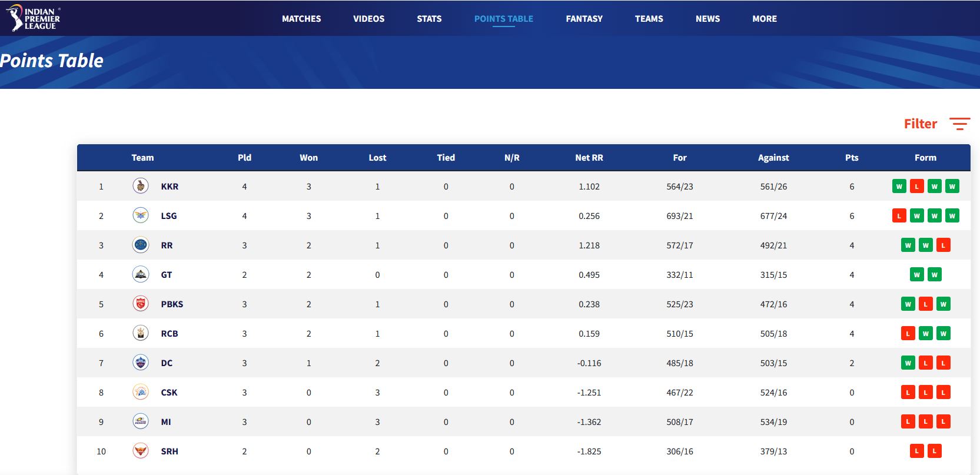Open the filter lines icon

tap(959, 124)
